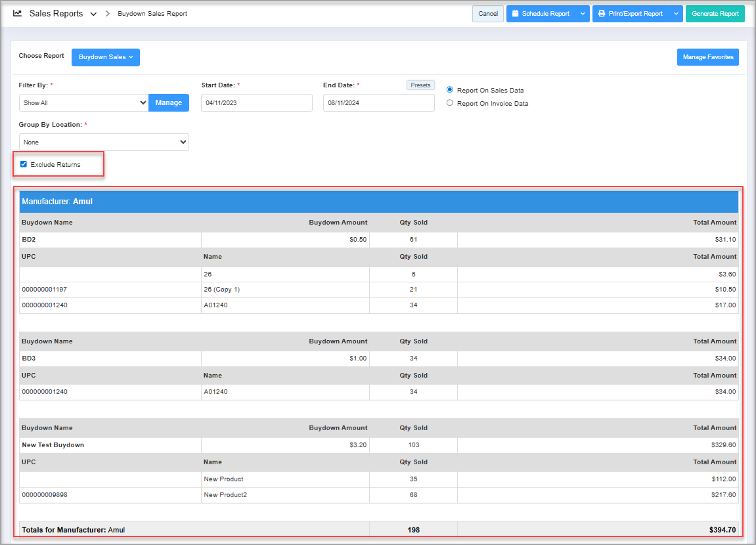
Task: Click the End Date input field
Action: 378,103
